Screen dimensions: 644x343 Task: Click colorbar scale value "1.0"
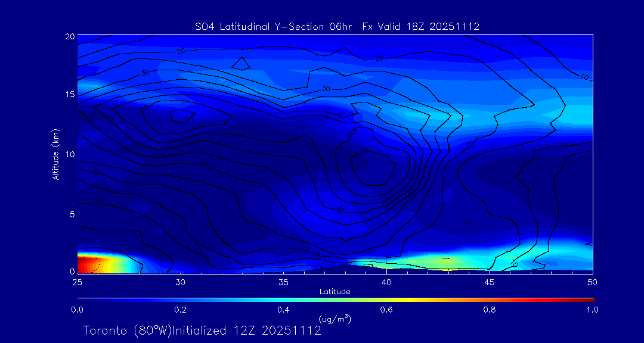[592, 310]
